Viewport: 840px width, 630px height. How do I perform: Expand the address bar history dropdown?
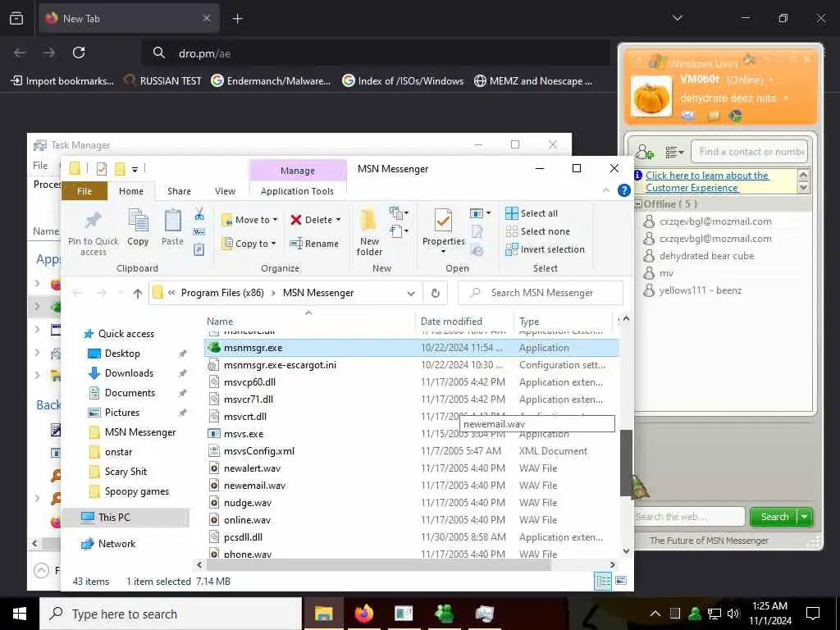(x=411, y=293)
